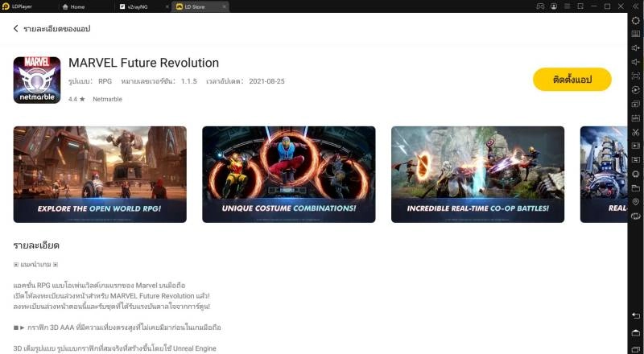Click the description section heading

click(36, 245)
